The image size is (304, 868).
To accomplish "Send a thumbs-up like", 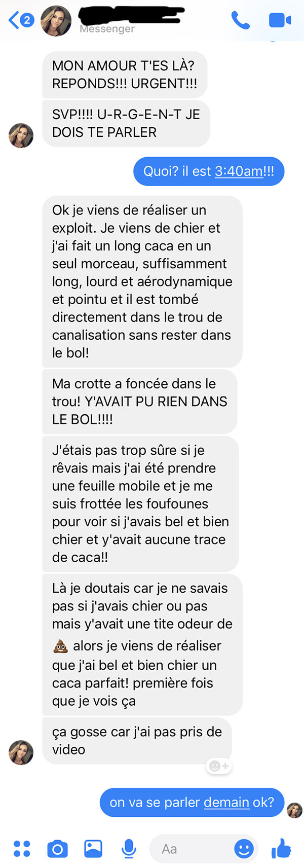I will [x=281, y=848].
